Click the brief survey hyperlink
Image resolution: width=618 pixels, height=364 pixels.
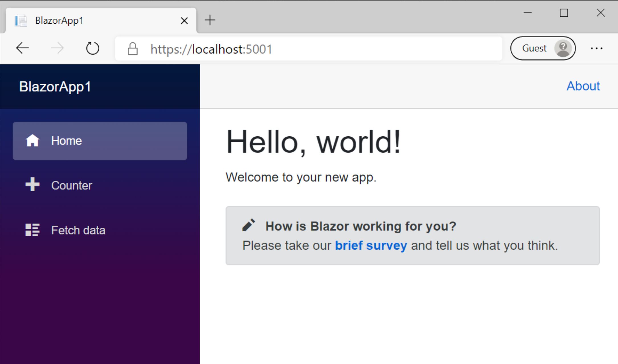[x=371, y=245]
